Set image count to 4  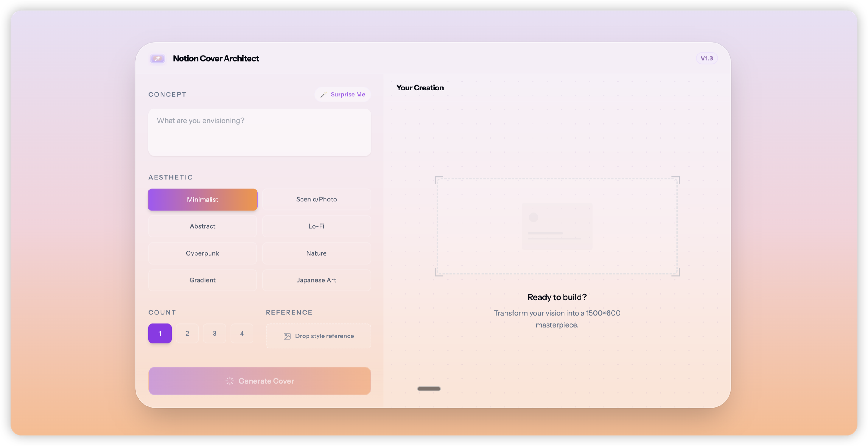(x=242, y=333)
